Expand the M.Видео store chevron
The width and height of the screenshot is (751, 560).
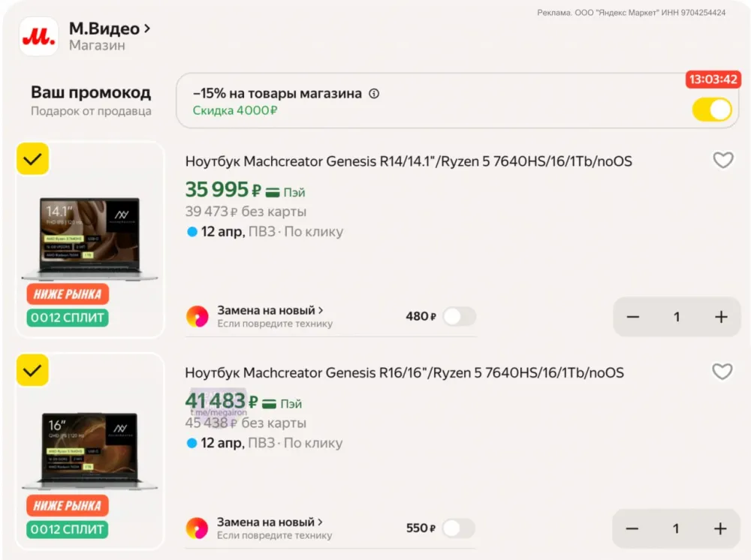[x=147, y=29]
